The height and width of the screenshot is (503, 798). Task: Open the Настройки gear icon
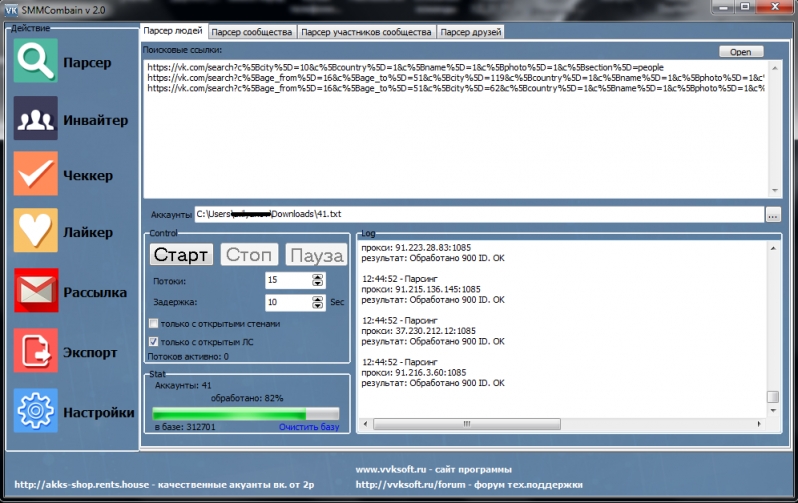coord(35,410)
